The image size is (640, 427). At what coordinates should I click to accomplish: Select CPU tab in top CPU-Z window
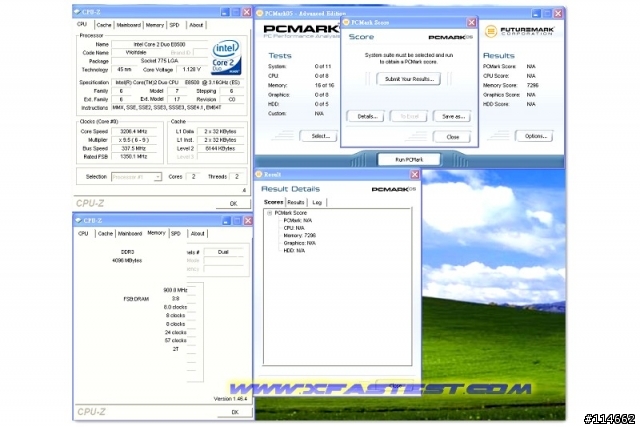click(82, 24)
